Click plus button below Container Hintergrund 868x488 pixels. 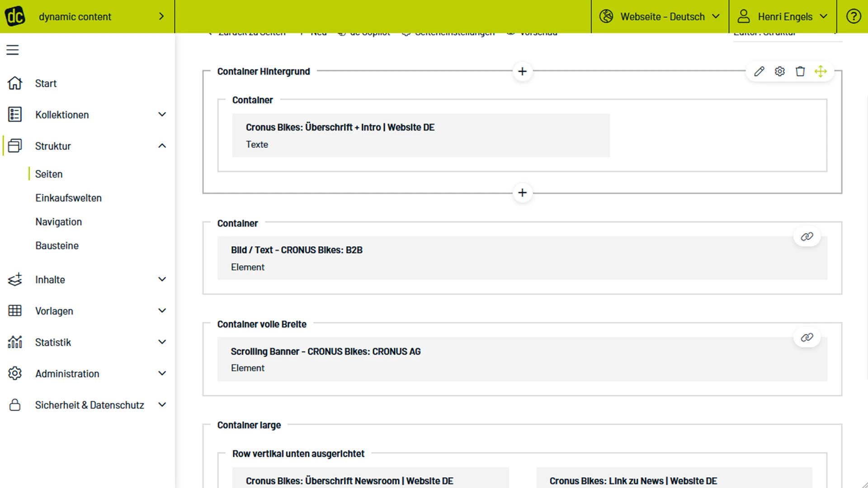click(522, 193)
